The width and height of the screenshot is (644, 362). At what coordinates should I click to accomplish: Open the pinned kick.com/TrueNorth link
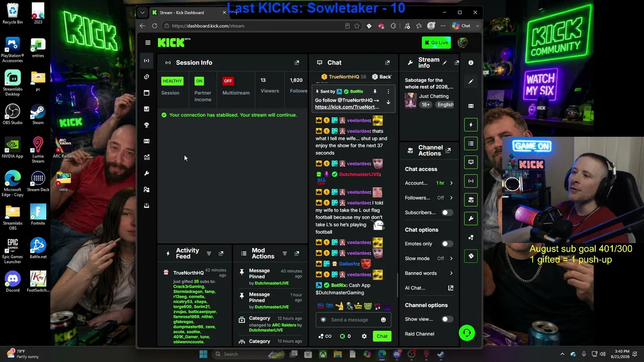(x=347, y=107)
